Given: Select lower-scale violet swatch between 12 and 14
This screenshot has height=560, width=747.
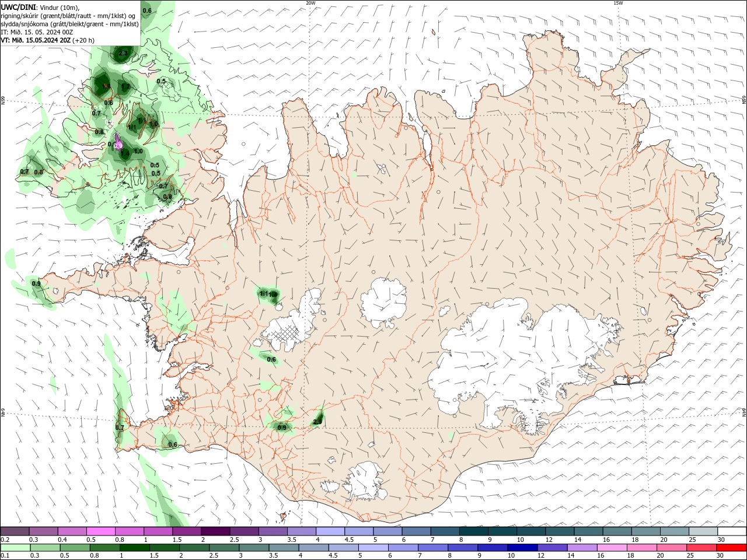Looking at the screenshot, I should [553, 547].
